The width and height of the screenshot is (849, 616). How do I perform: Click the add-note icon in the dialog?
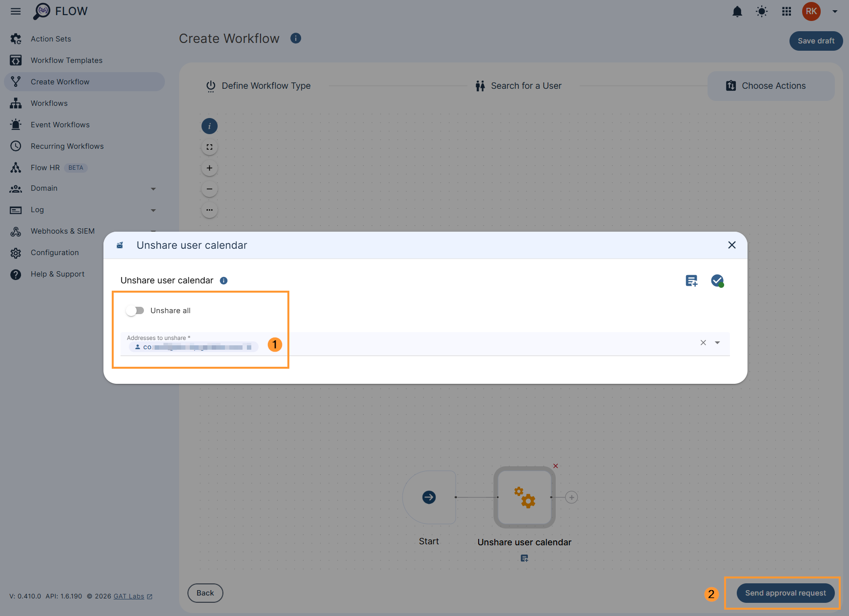691,280
